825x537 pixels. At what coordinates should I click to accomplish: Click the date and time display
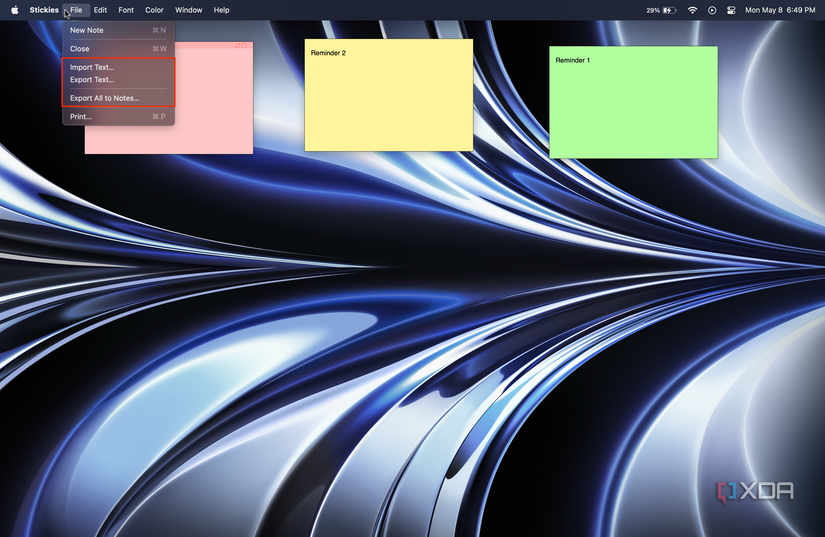(x=780, y=10)
